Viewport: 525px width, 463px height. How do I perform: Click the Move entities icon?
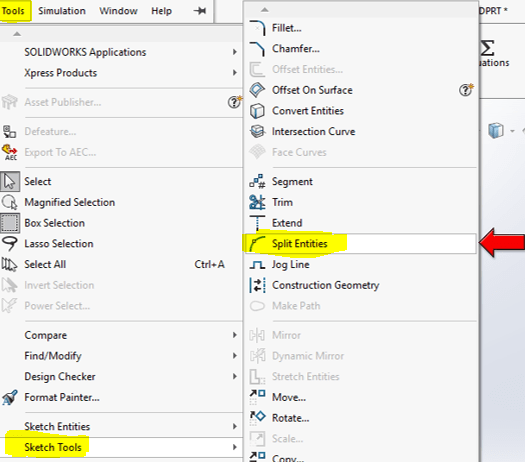tap(257, 397)
